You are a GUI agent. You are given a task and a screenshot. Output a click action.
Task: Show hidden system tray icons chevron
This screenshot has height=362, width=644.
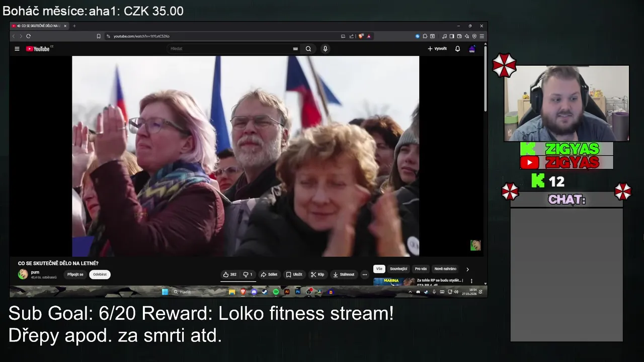click(410, 292)
